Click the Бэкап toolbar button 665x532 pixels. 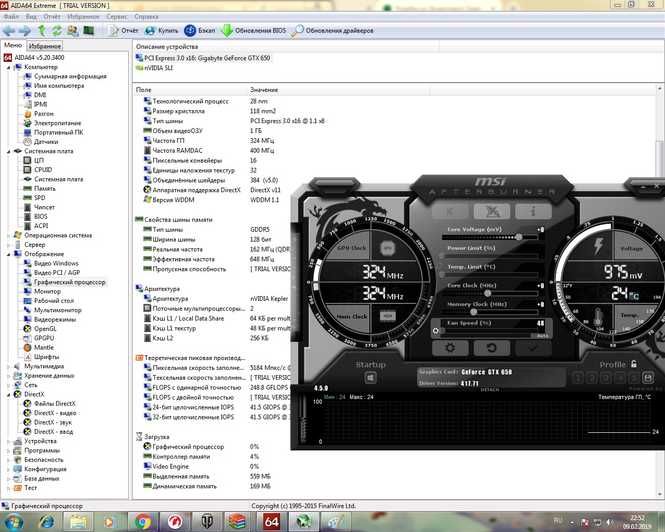point(200,31)
